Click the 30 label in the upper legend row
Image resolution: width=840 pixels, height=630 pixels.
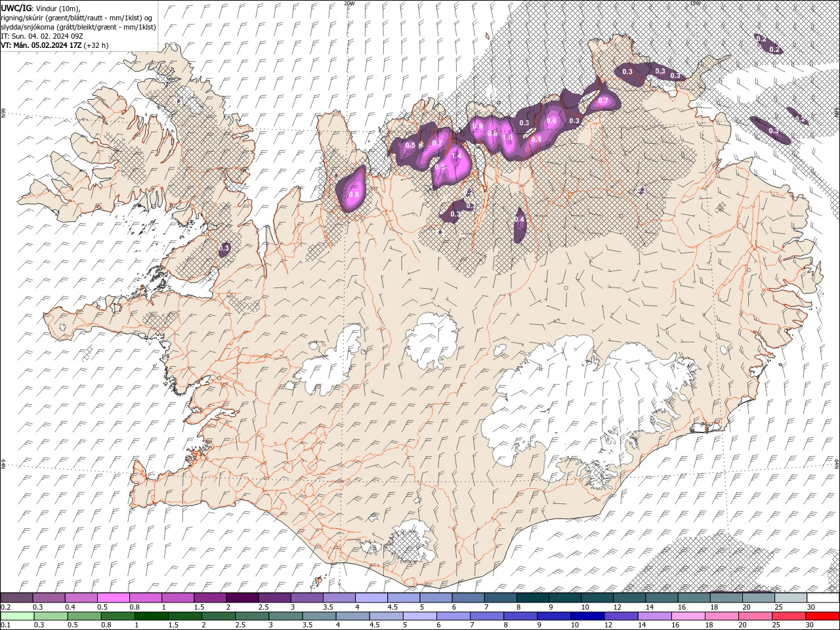[811, 607]
